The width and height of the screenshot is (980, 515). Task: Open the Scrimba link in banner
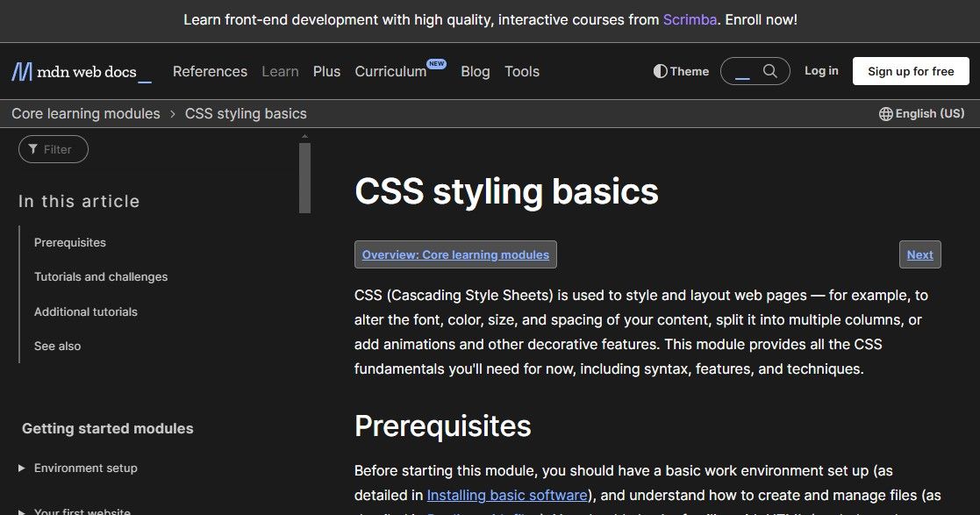[x=690, y=19]
